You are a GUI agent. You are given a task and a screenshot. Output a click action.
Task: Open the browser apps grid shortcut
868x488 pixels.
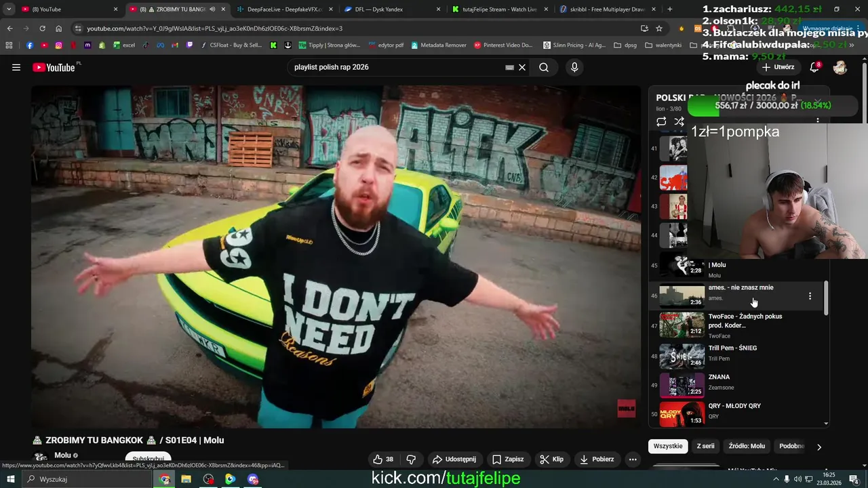pos(9,45)
